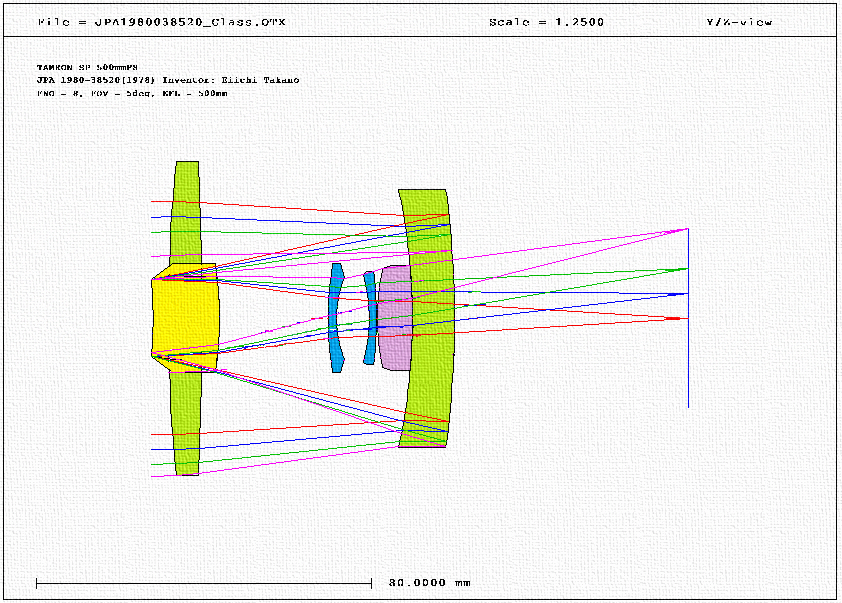Click the File = JPA1980038520_Class.OTX header text
Image resolution: width=842 pixels, height=603 pixels.
tap(162, 22)
